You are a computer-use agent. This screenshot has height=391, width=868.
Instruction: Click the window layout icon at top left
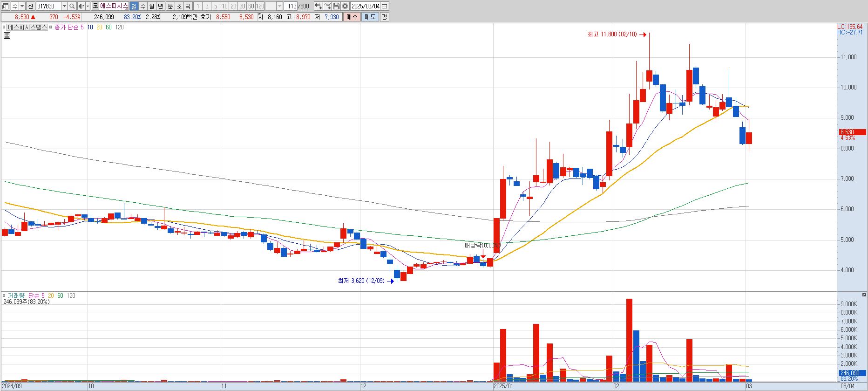point(6,6)
